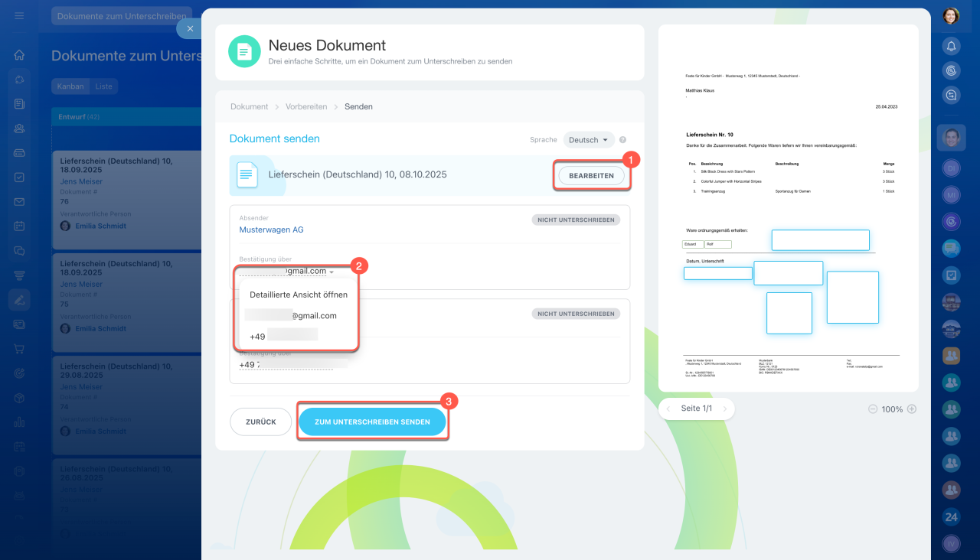Click the Zurück button
This screenshot has height=560, width=980.
260,422
